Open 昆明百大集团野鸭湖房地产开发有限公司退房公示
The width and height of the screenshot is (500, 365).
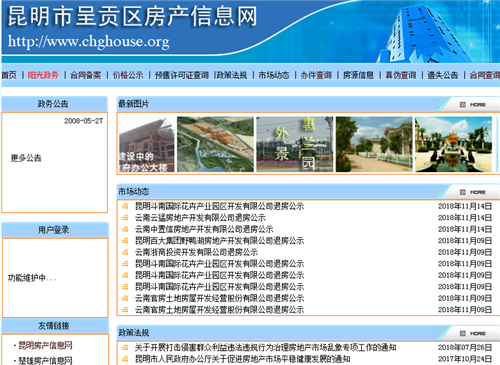(220, 241)
